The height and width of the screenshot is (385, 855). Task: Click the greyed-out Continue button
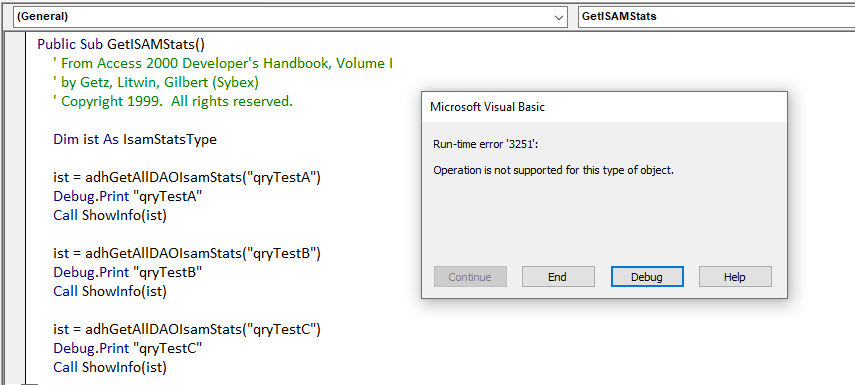[470, 276]
